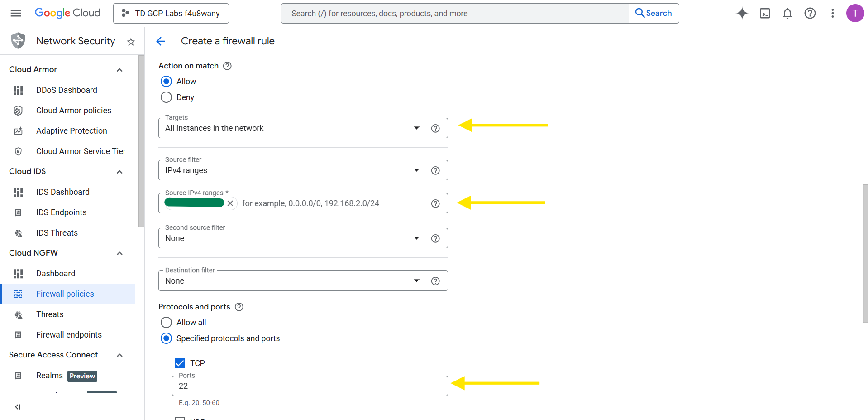Open the main hamburger navigation menu

pos(16,13)
